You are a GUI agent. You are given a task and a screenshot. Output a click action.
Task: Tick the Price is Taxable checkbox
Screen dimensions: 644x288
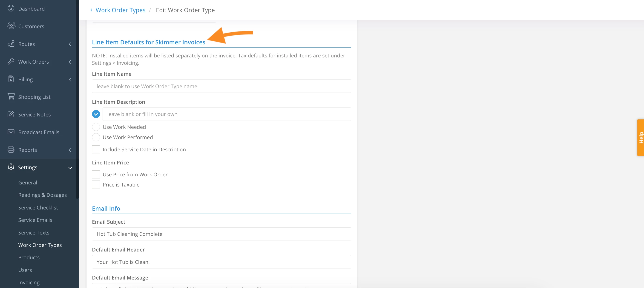96,185
